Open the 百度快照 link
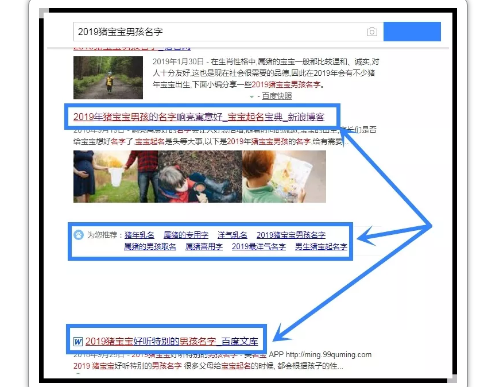Viewport: 488px width, 387px height. tap(277, 96)
